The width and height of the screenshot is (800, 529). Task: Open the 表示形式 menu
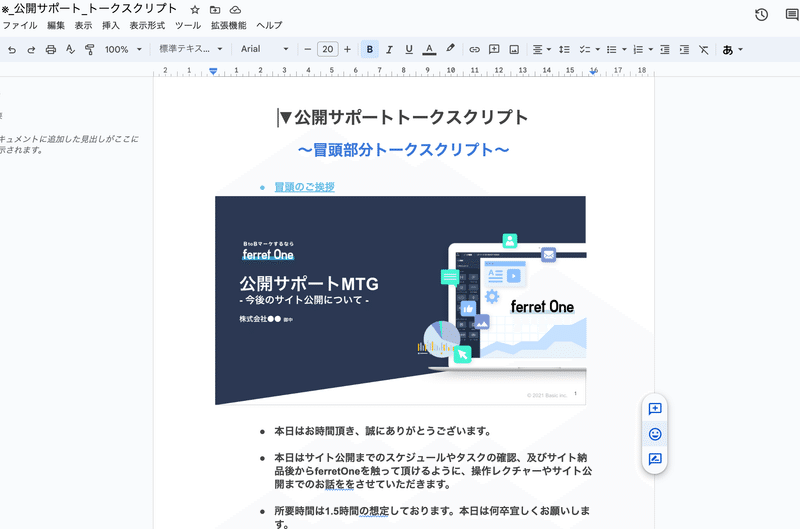click(x=147, y=26)
